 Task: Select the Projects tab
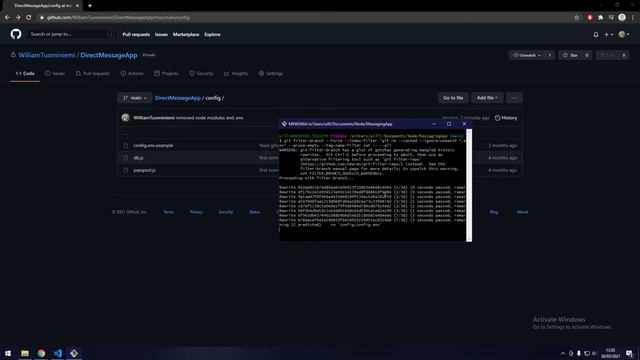(166, 73)
